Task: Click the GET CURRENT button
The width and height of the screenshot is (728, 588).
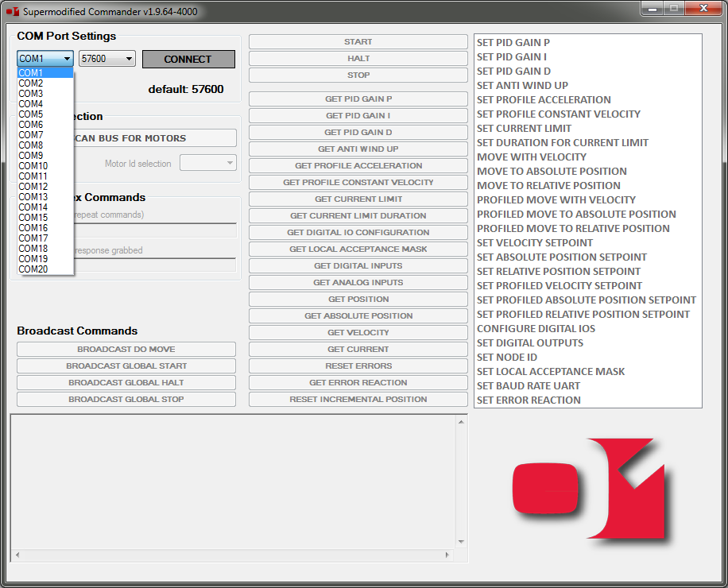Action: 358,350
